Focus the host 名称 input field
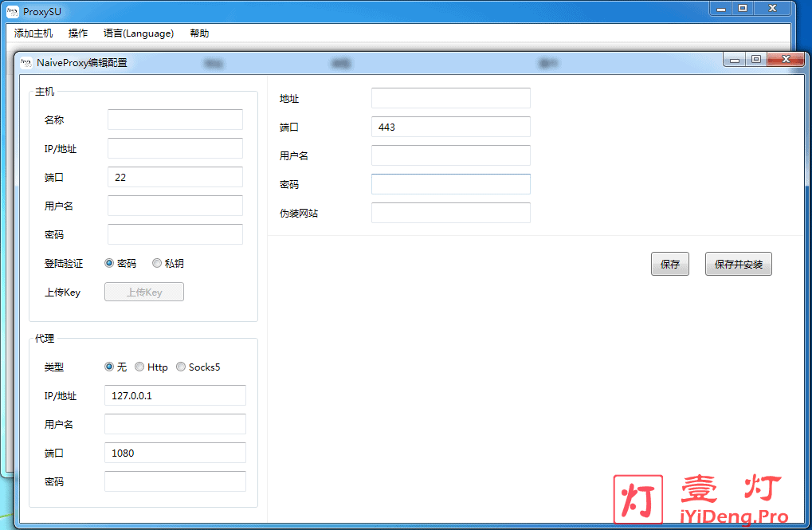812x530 pixels. 175,120
